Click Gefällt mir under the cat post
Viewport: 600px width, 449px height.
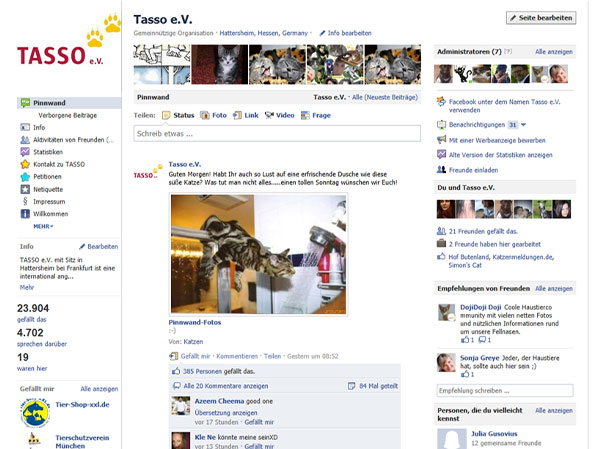[x=195, y=356]
